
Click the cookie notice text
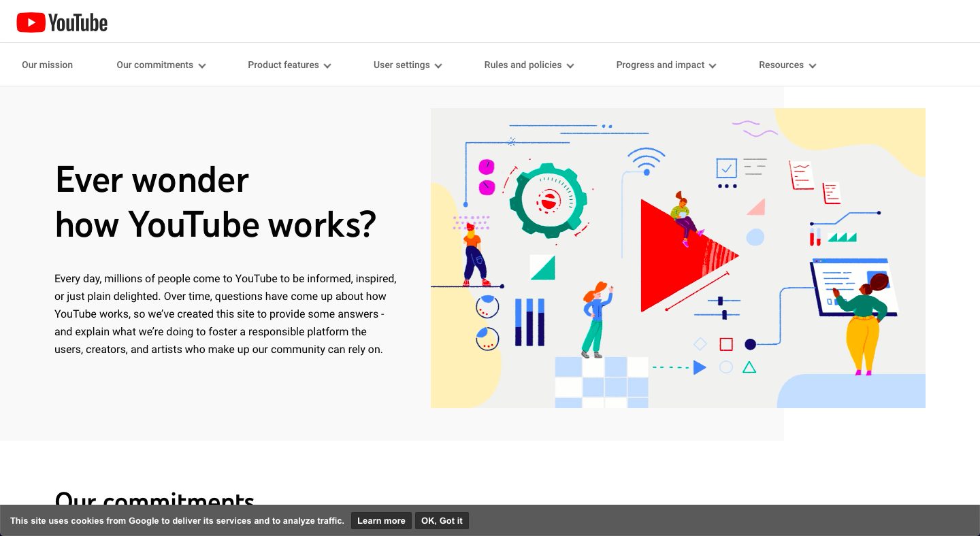pos(177,521)
